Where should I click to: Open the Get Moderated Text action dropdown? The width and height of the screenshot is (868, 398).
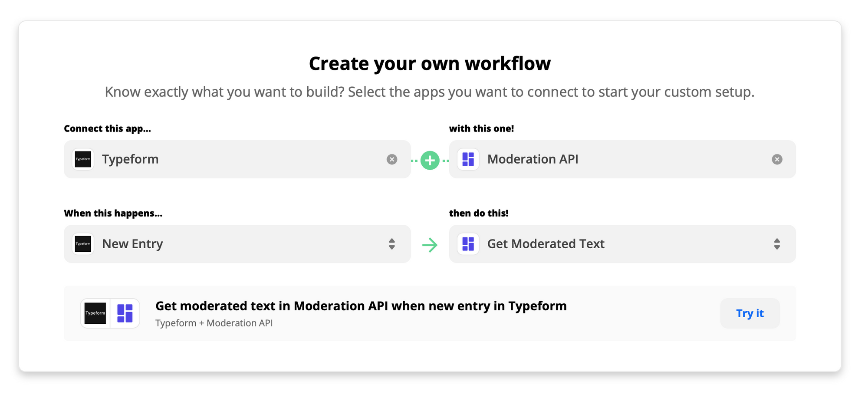click(622, 244)
